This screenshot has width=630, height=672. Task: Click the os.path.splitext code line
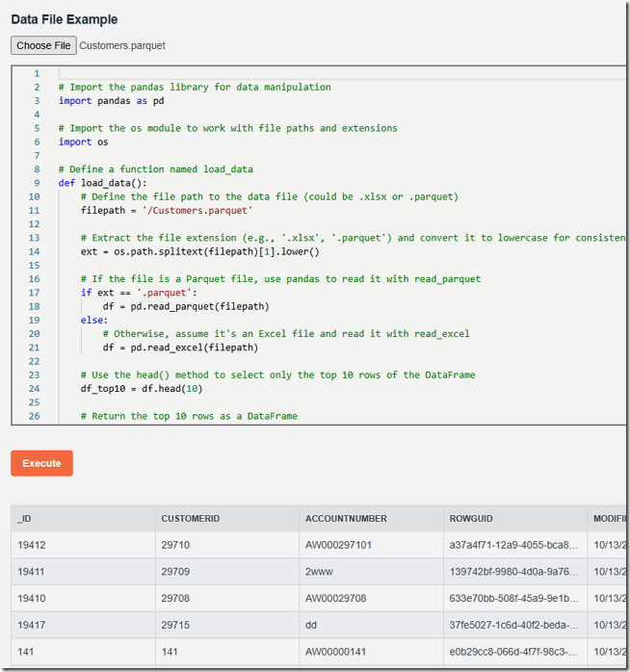tap(199, 251)
